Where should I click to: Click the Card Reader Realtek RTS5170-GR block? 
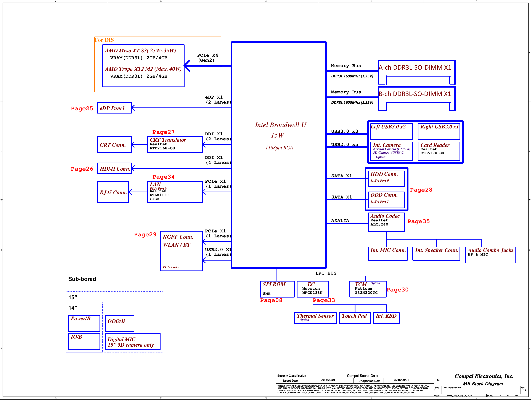coord(439,151)
